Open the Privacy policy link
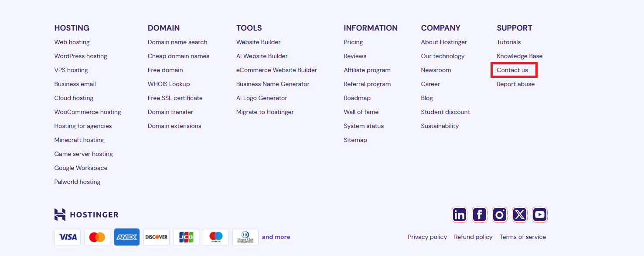The height and width of the screenshot is (256, 644). point(427,237)
